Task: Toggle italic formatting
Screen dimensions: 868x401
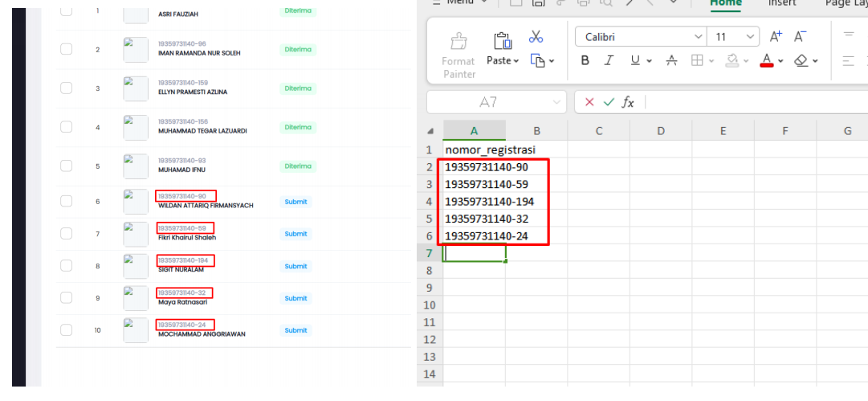Action: pos(610,60)
